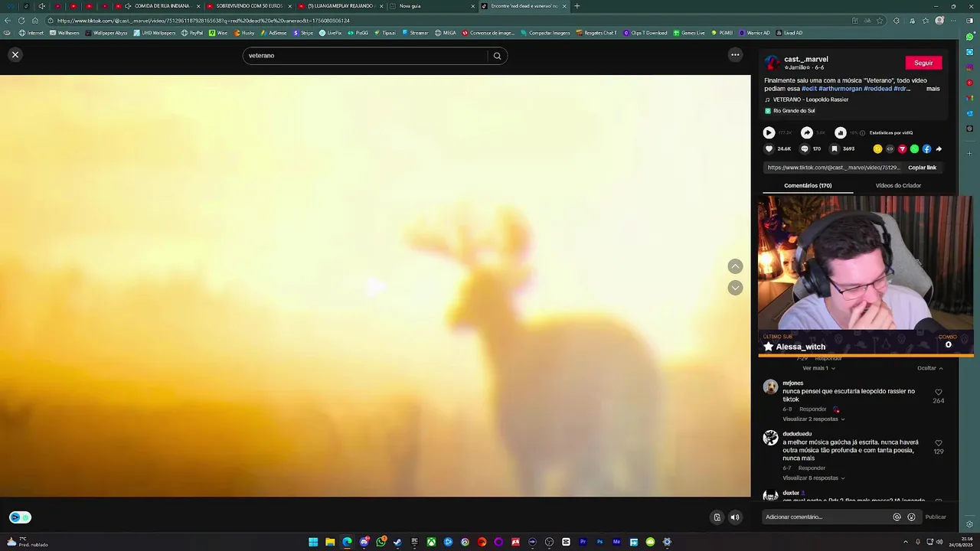
Task: Switch to Vídeos do Criador tab
Action: click(x=898, y=186)
